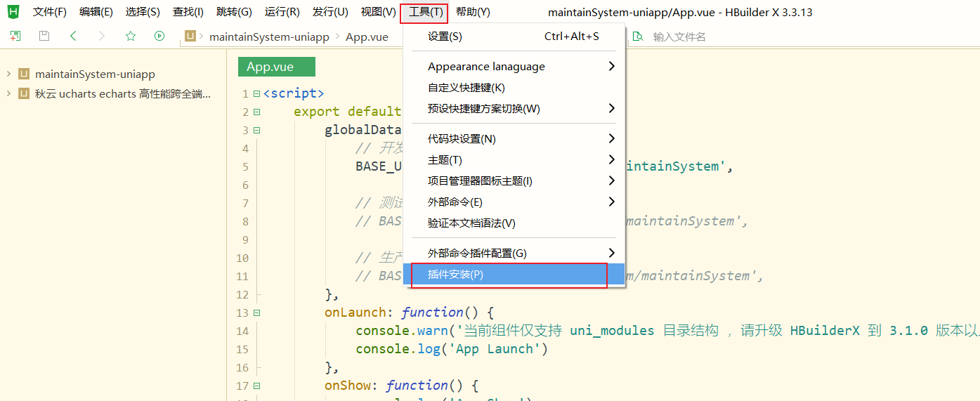The image size is (980, 401).
Task: Open 编辑(E) menu
Action: (x=96, y=12)
